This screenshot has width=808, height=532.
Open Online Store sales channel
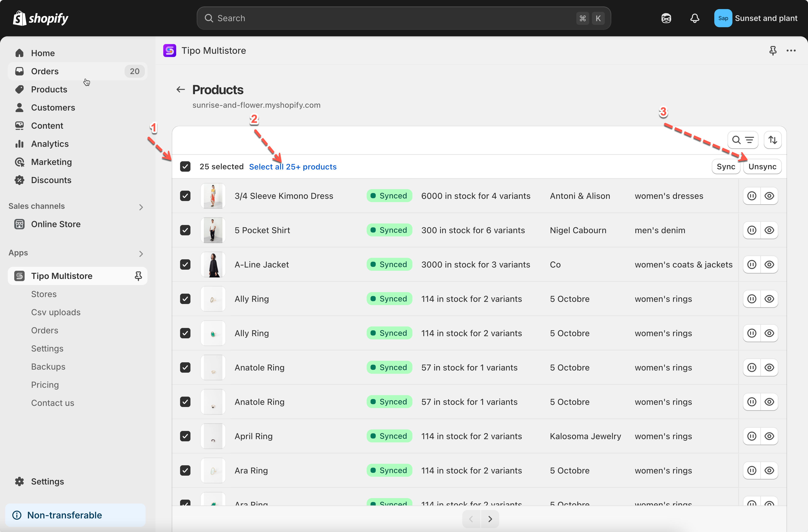pyautogui.click(x=77, y=224)
